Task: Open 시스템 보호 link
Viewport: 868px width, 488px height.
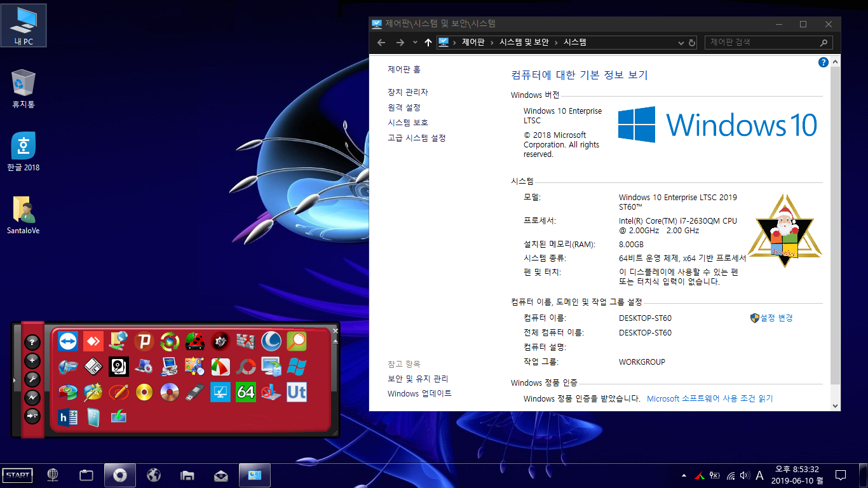Action: tap(408, 123)
